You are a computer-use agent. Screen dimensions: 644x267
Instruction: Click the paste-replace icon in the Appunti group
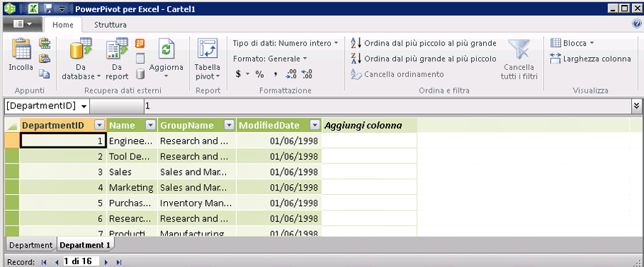[44, 59]
